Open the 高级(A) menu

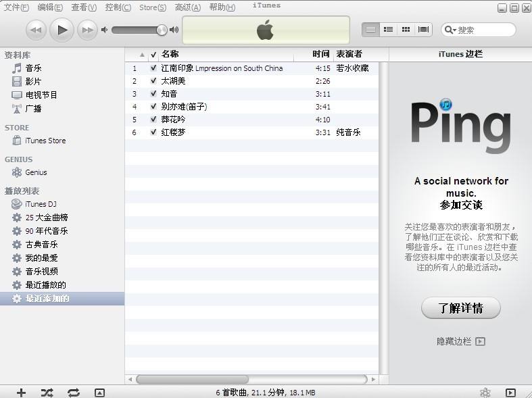point(188,7)
